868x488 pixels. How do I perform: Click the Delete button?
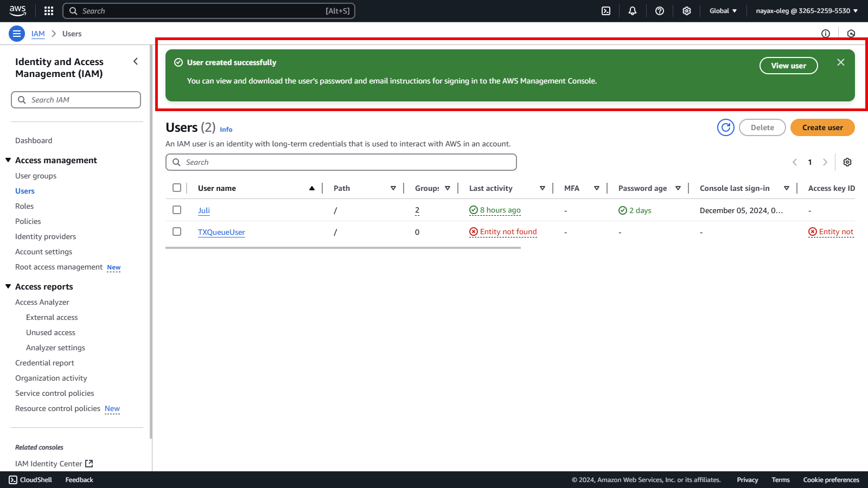(x=762, y=127)
